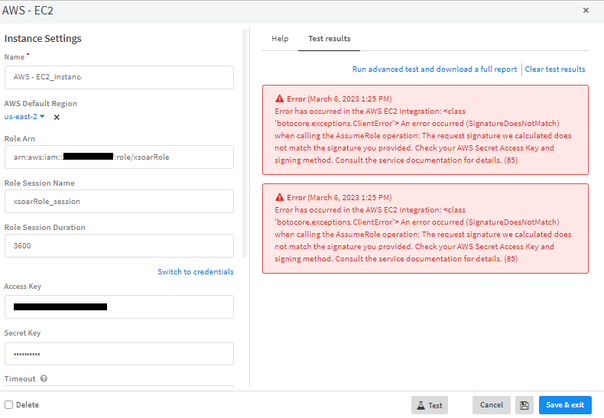Click the Test button
This screenshot has height=418, width=604.
(x=429, y=405)
